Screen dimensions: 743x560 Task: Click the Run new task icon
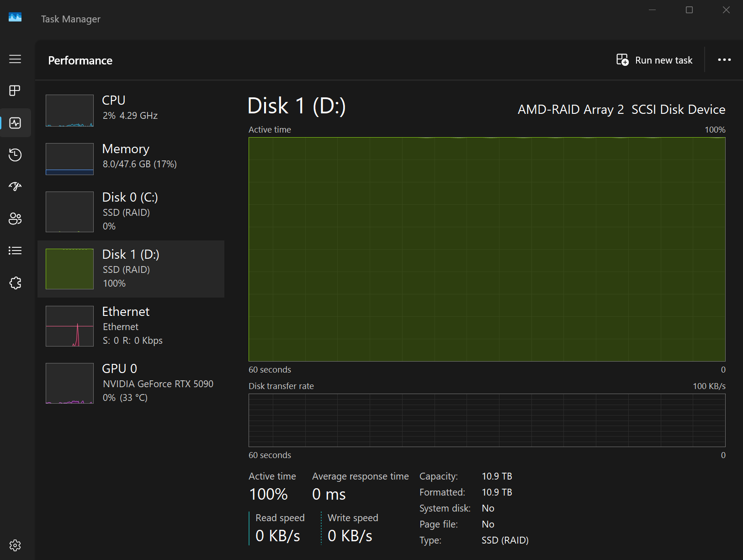[x=622, y=60]
